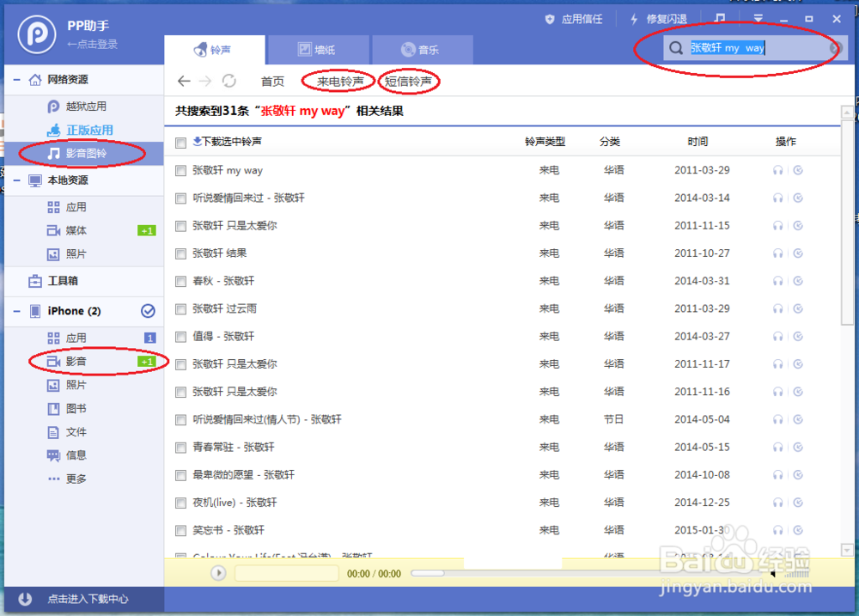This screenshot has height=616, width=859.
Task: Click 点击进入下载中心
Action: [88, 599]
